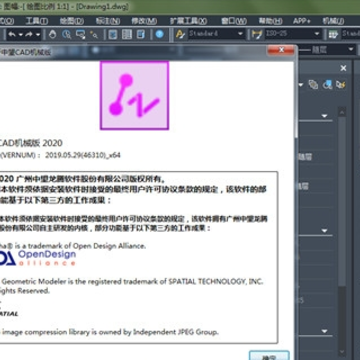The height and width of the screenshot is (360, 360).
Task: Open the 扩展工具(X) menu
Action: (188, 21)
